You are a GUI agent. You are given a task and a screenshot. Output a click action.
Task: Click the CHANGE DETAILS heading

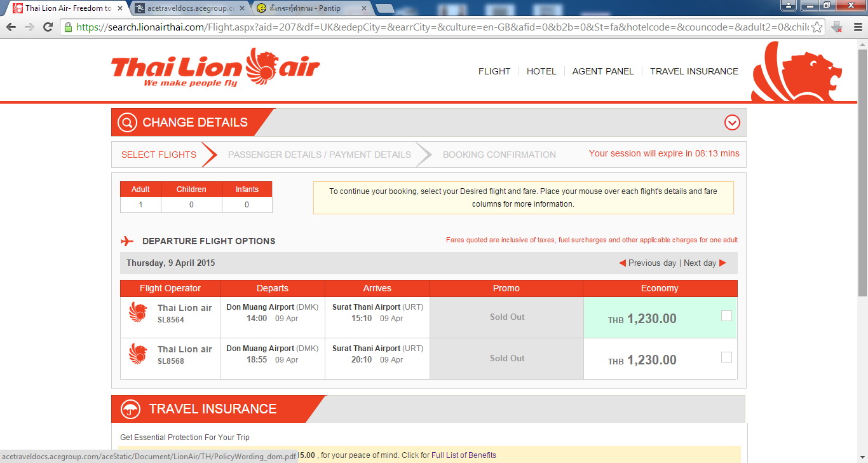click(x=195, y=123)
